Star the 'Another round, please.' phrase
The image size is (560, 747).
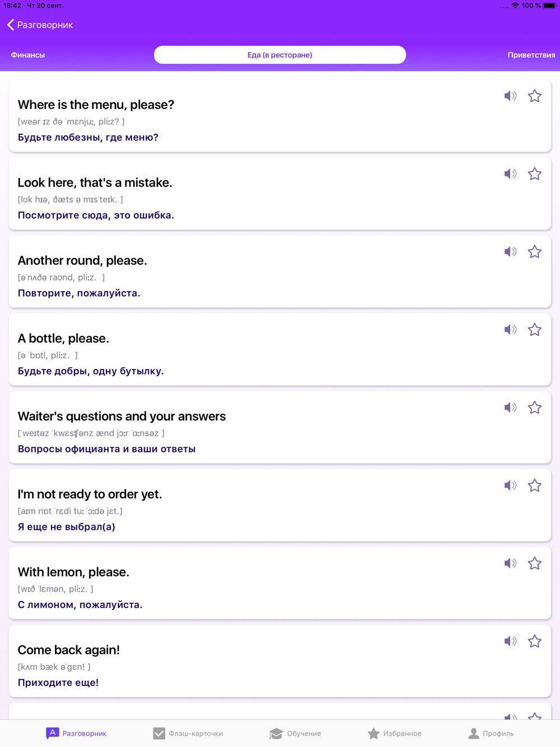[x=535, y=252]
